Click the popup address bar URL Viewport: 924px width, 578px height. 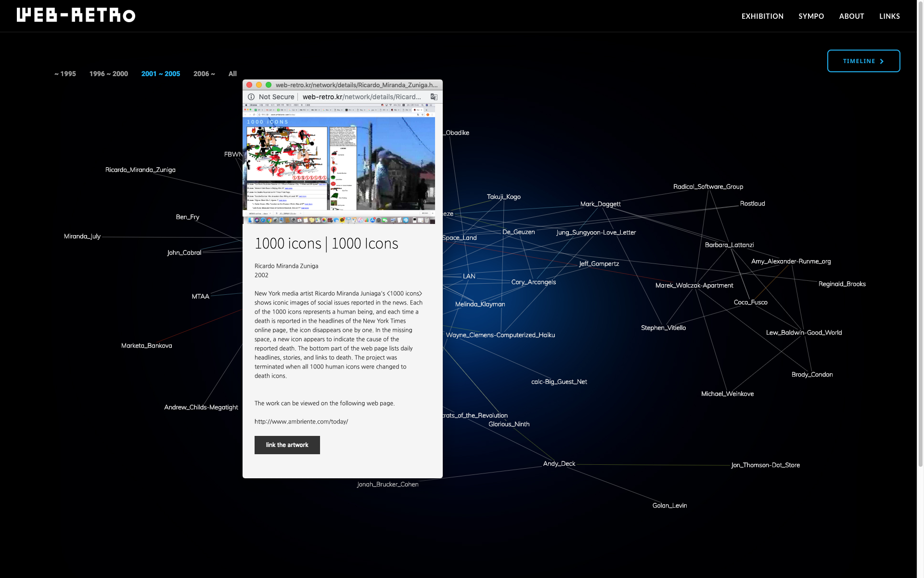point(361,97)
